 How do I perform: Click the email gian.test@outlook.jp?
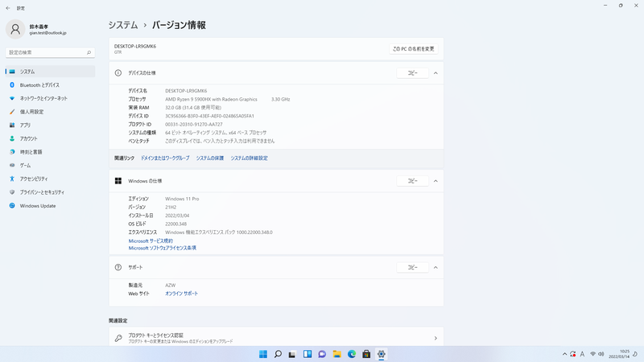point(47,33)
